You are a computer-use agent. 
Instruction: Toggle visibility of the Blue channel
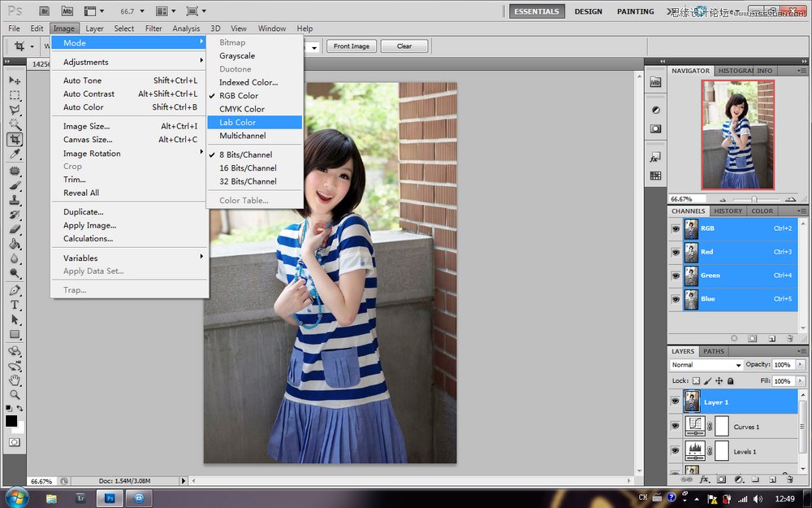tap(675, 298)
